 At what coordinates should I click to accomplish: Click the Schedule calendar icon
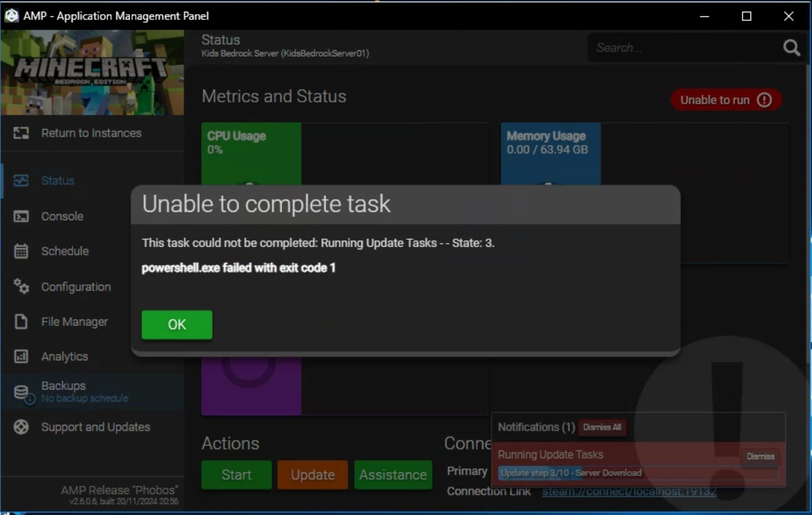click(21, 251)
